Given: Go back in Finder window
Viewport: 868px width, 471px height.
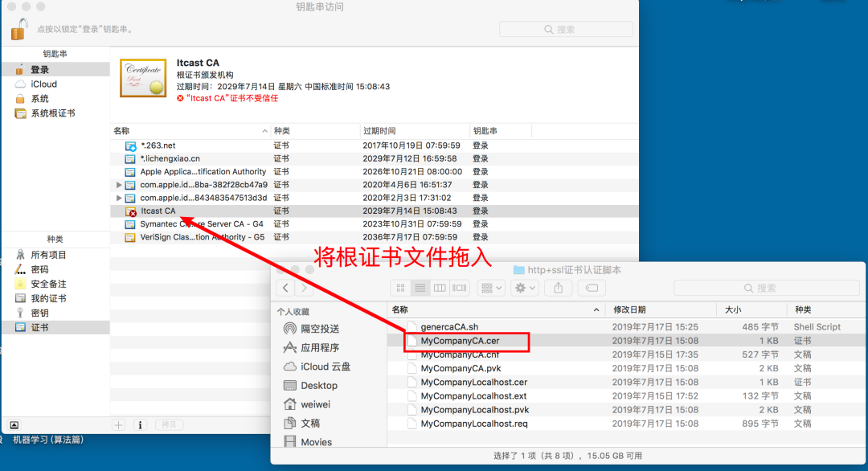Looking at the screenshot, I should (x=285, y=288).
